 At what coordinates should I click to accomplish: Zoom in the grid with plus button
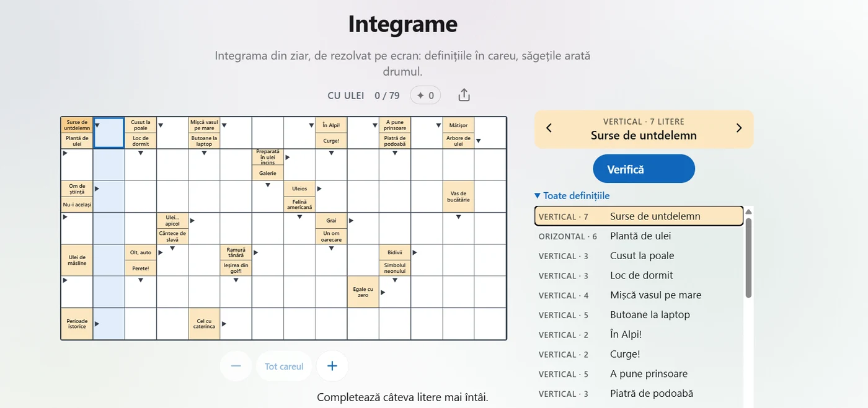click(332, 366)
